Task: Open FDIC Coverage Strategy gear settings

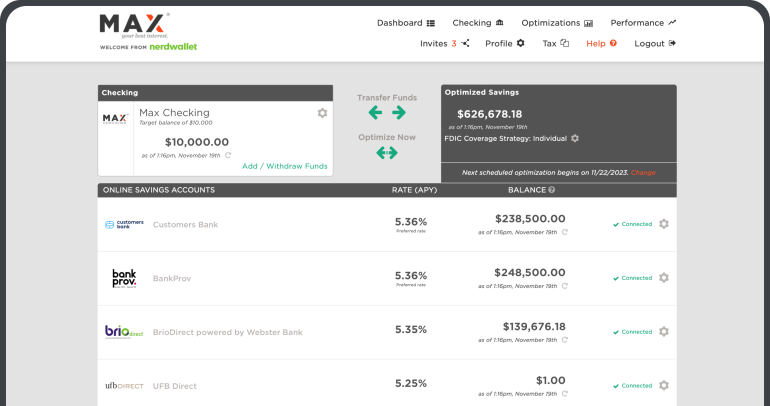Action: click(x=575, y=138)
